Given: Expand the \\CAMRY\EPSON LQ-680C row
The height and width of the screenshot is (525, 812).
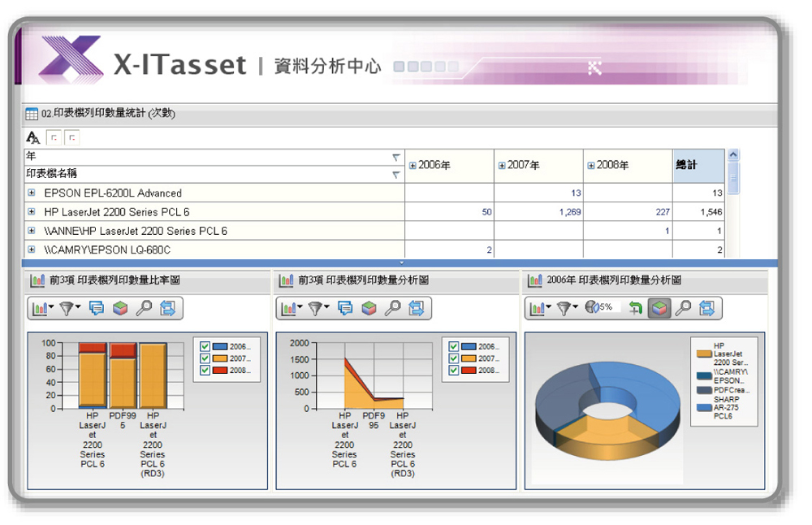Looking at the screenshot, I should [32, 249].
